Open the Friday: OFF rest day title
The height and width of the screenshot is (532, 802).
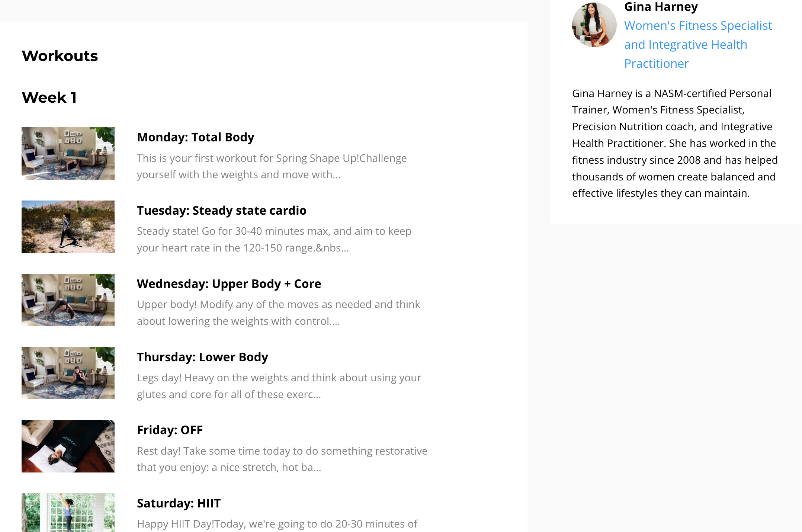click(170, 430)
